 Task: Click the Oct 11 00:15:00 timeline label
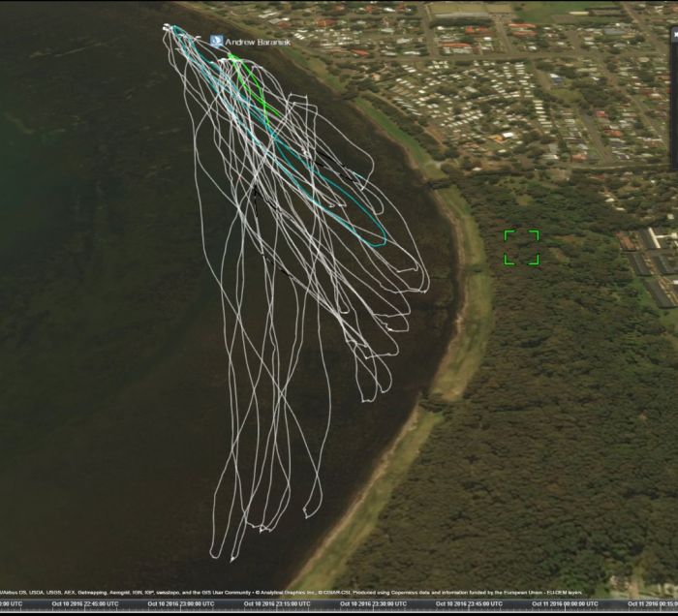(x=651, y=603)
